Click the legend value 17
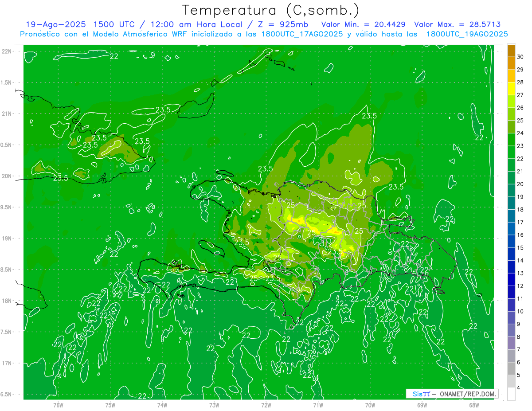The width and height of the screenshot is (532, 411). tap(520, 222)
